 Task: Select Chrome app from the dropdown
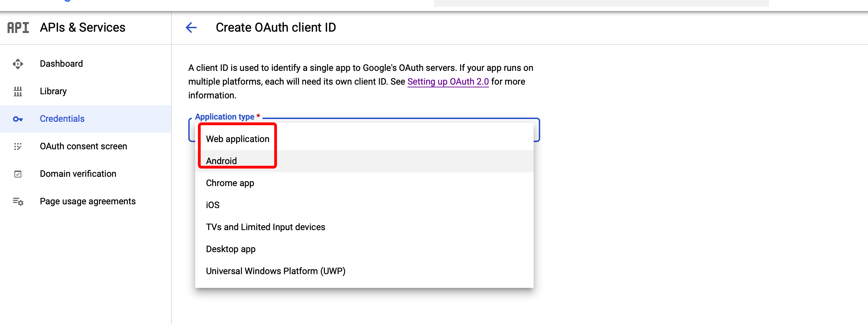pyautogui.click(x=230, y=183)
